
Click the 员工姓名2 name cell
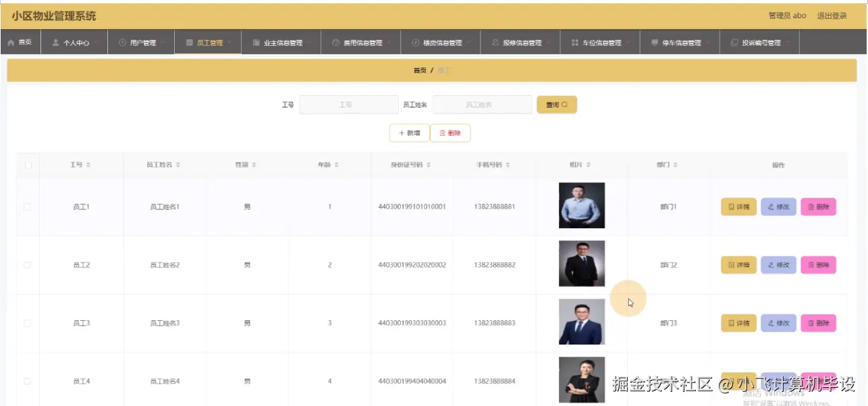pyautogui.click(x=165, y=265)
